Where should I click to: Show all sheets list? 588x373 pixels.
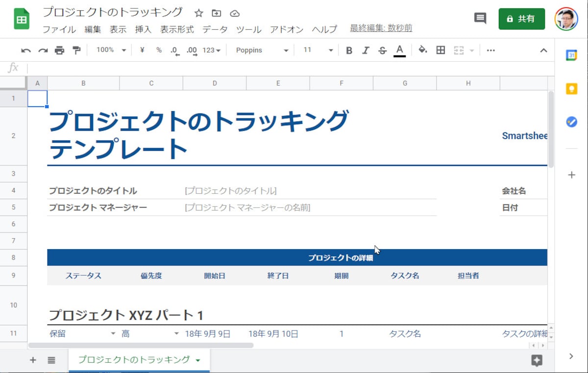(x=51, y=360)
